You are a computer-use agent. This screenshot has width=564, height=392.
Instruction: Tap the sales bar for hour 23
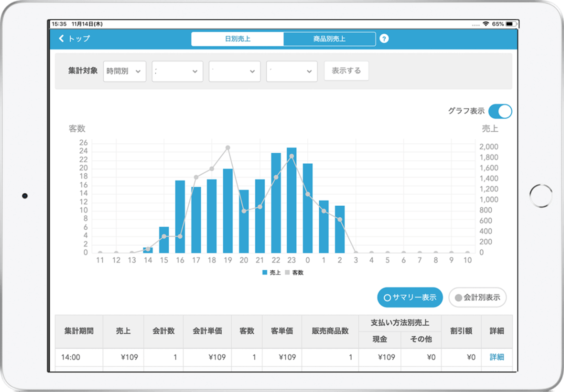291,200
